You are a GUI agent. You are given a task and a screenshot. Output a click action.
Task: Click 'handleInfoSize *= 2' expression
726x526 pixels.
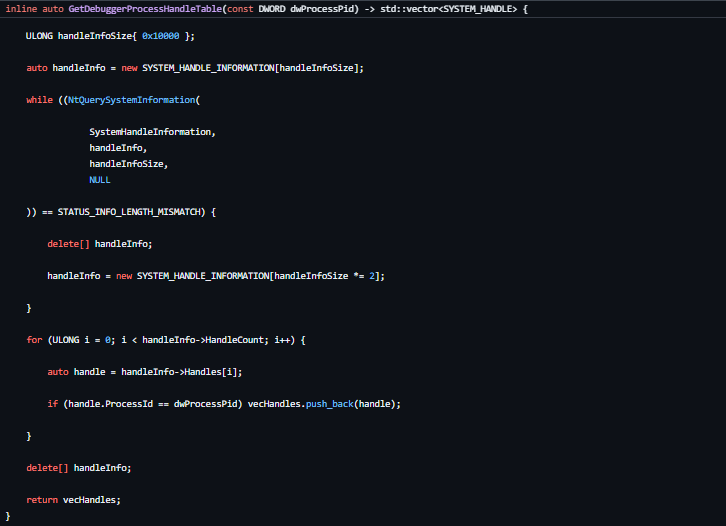pos(325,276)
